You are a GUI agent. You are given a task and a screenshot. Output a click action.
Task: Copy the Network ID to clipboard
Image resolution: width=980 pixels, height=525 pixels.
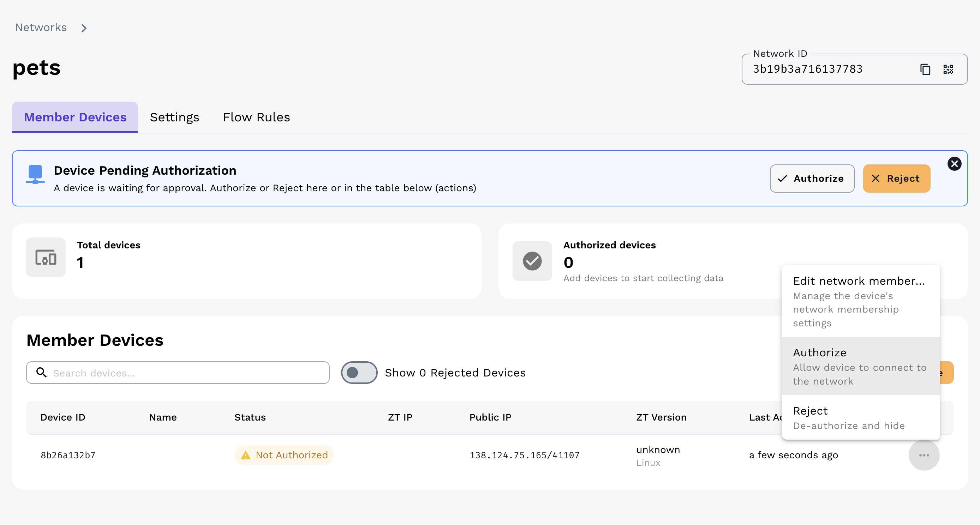tap(925, 70)
